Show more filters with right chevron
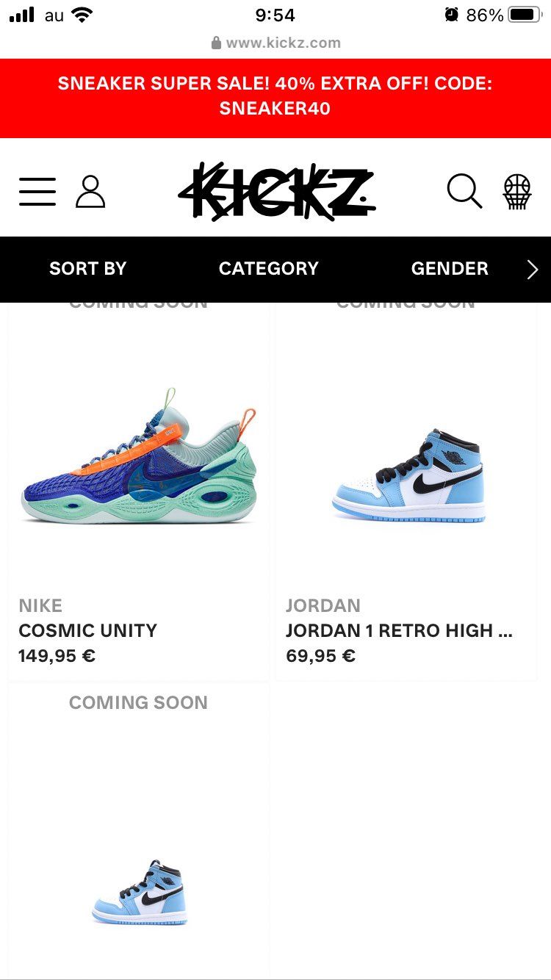The width and height of the screenshot is (551, 980). (x=533, y=270)
